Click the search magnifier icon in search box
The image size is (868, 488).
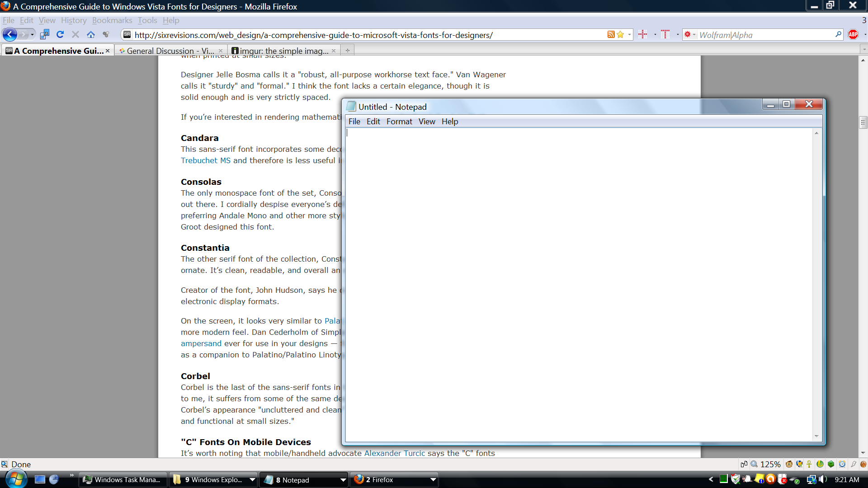point(838,35)
